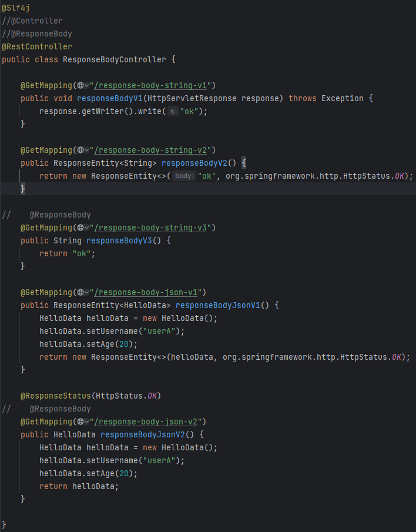Image resolution: width=416 pixels, height=532 pixels.
Task: Click getWriter() in the response call
Action: tap(107, 111)
